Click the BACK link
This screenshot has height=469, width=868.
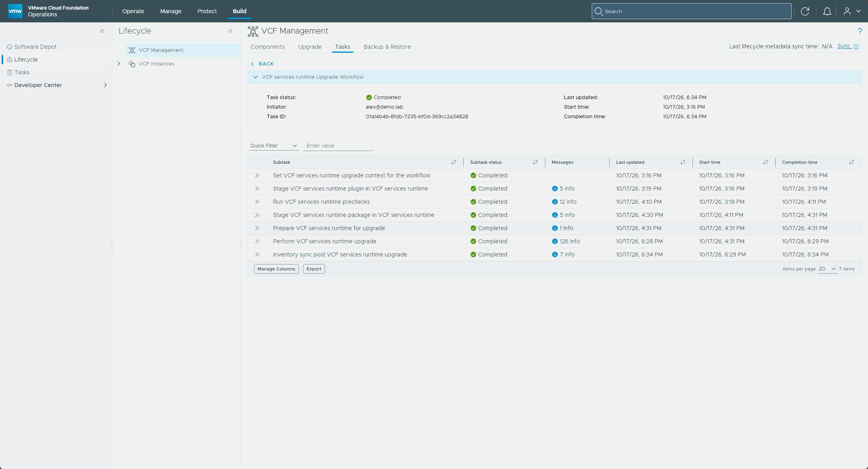[x=262, y=64]
